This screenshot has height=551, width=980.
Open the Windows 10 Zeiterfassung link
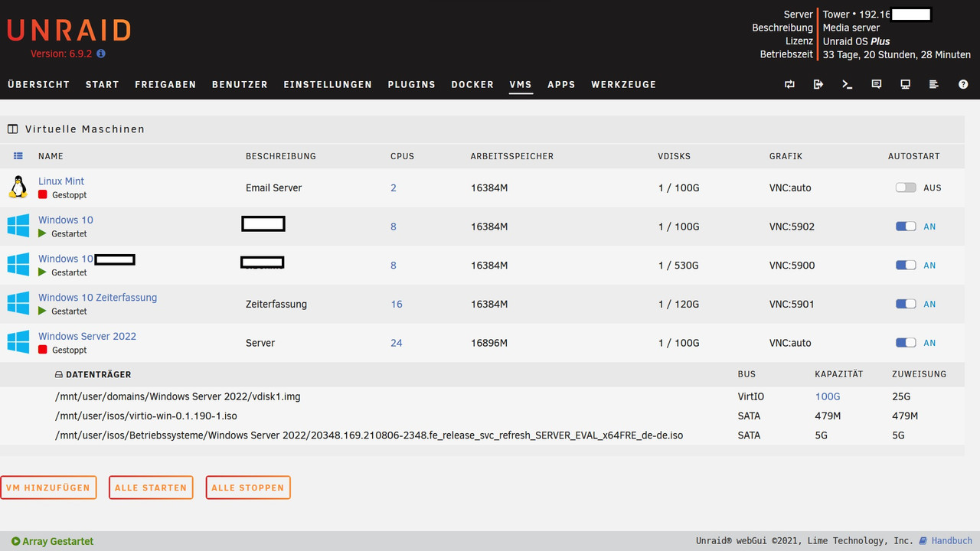point(97,298)
